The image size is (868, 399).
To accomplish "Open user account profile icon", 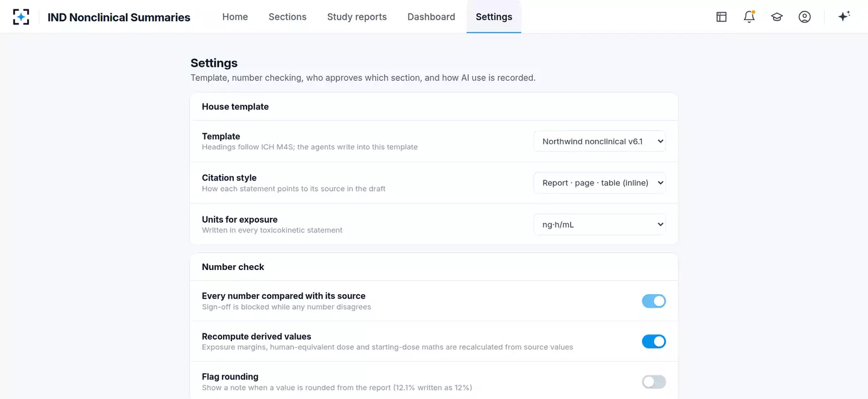I will point(805,17).
